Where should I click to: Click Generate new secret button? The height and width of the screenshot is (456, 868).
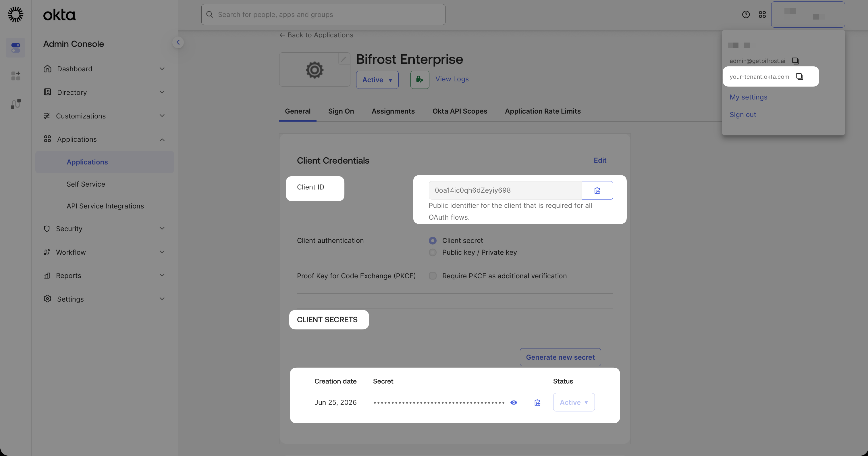560,357
